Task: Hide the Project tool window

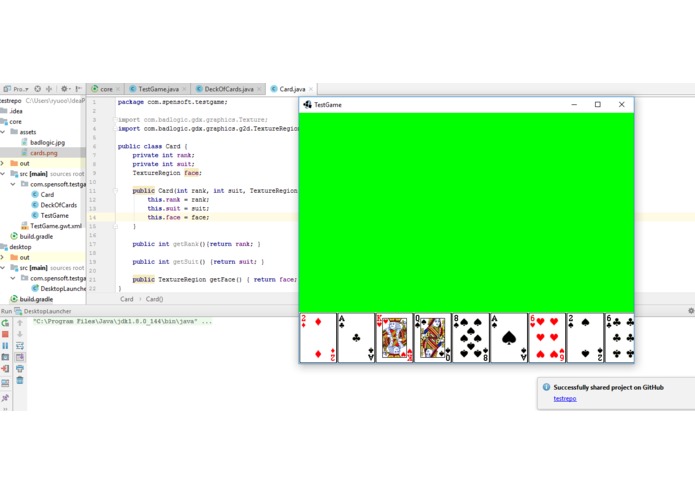Action: coord(78,89)
